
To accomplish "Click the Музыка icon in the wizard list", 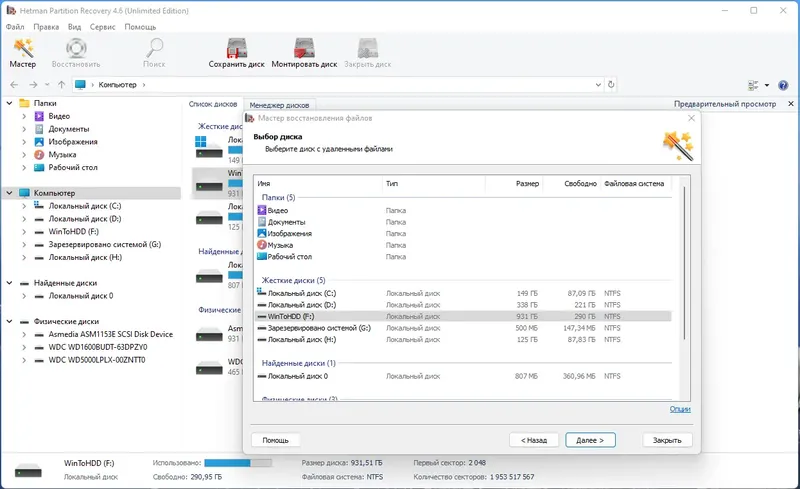I will click(262, 244).
